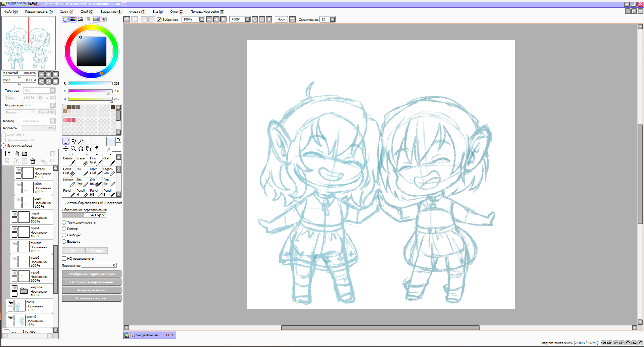This screenshot has height=347, width=644.
Task: Open the Фильтр menu
Action: [137, 12]
